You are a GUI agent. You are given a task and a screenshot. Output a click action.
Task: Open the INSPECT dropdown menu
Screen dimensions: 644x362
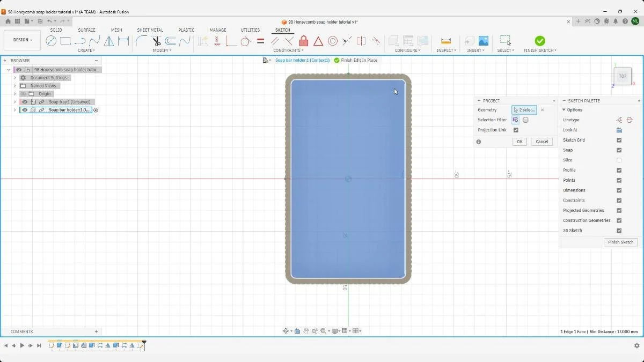coord(447,50)
